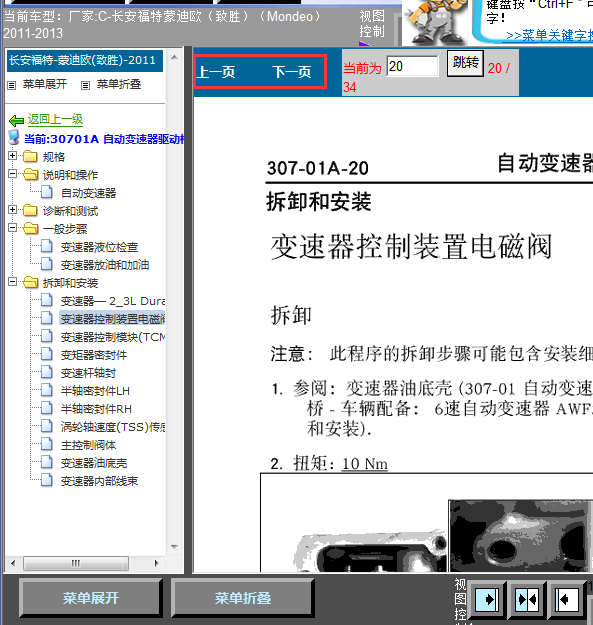The image size is (593, 625).
Task: Open 变速器— 2_3L Dura document
Action: click(x=113, y=301)
